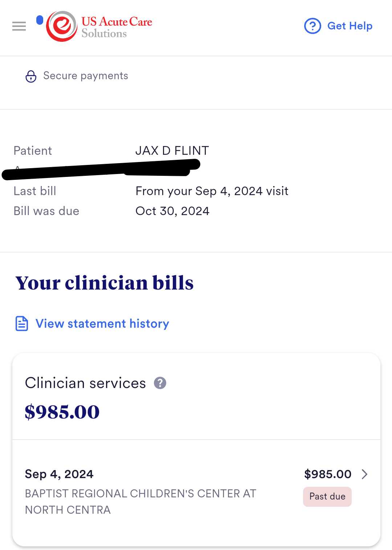The height and width of the screenshot is (550, 392).
Task: Click the patient name JAX D FLINT
Action: pos(172,150)
